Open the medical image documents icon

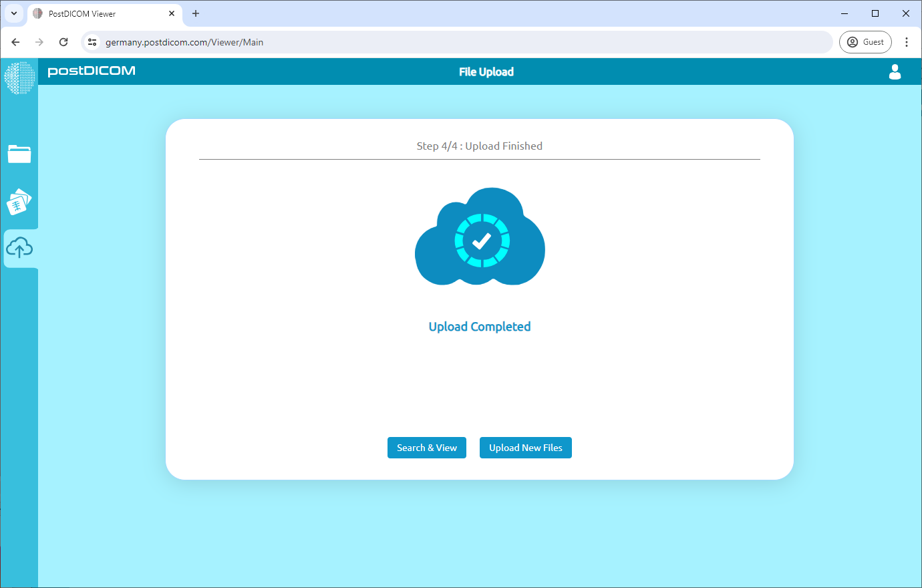pyautogui.click(x=19, y=202)
